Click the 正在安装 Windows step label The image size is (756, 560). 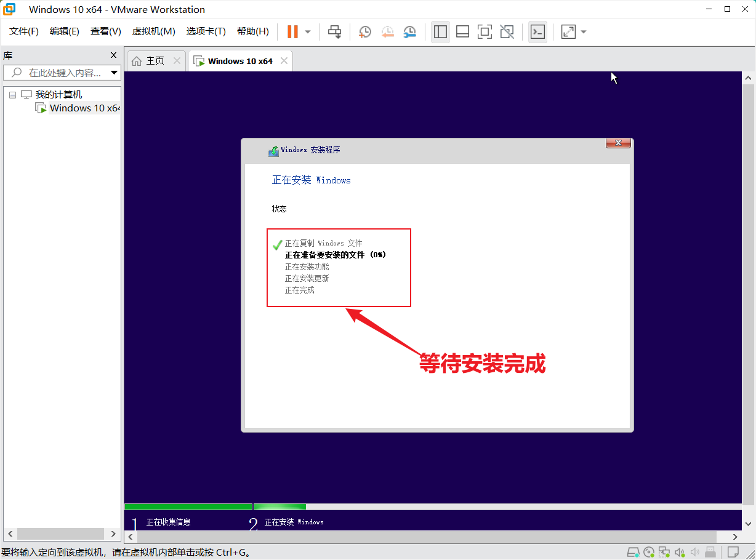294,522
